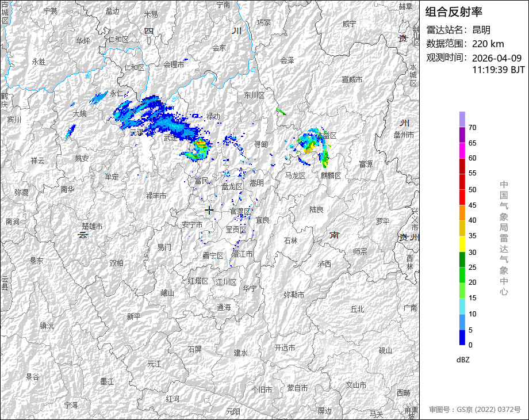Click the 中国气象局雷达气象中心 vertical text
This screenshot has width=529, height=420.
pyautogui.click(x=504, y=238)
